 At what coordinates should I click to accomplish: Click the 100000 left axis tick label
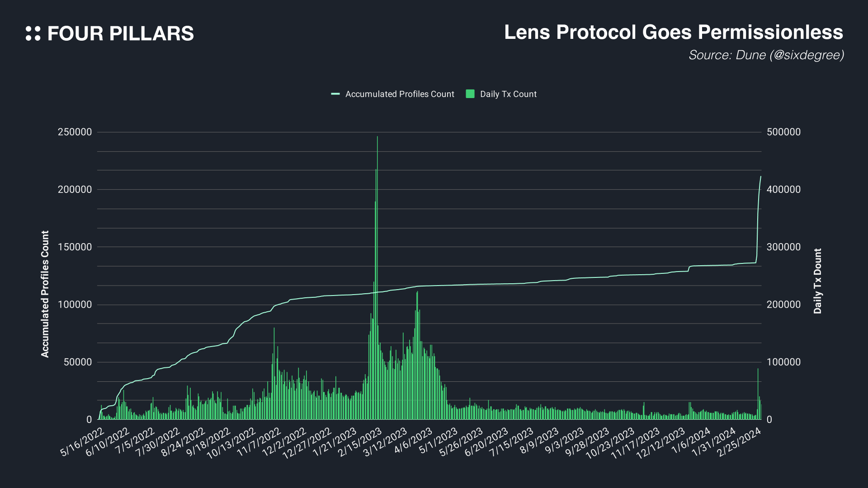pos(75,305)
